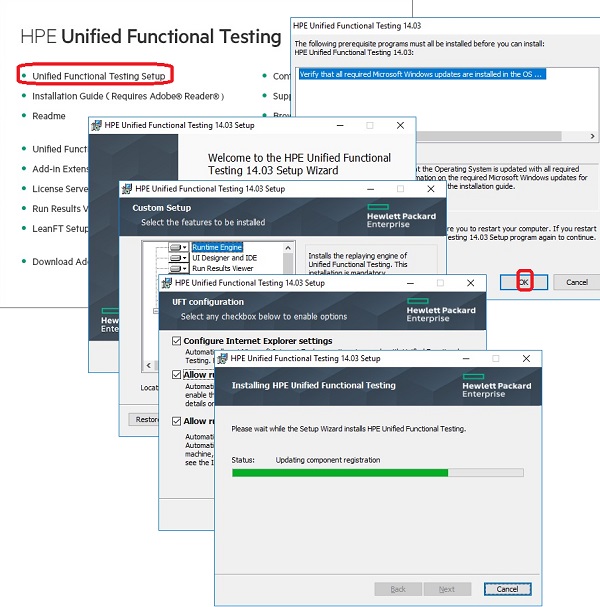This screenshot has height=607, width=600.
Task: Click Restore button in Custom Setup window
Action: 144,419
